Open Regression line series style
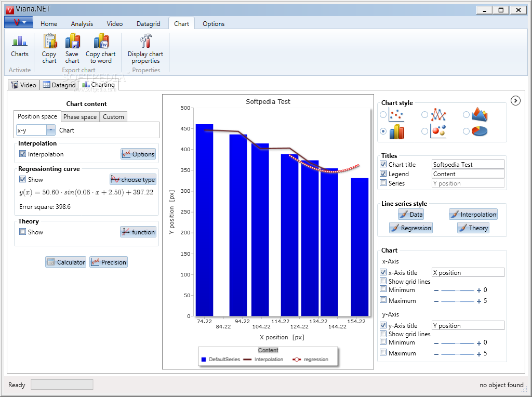 tap(411, 228)
